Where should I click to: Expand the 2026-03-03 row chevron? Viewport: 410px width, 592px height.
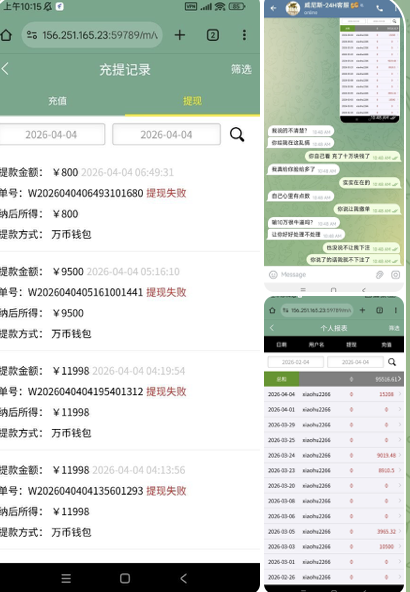point(400,547)
